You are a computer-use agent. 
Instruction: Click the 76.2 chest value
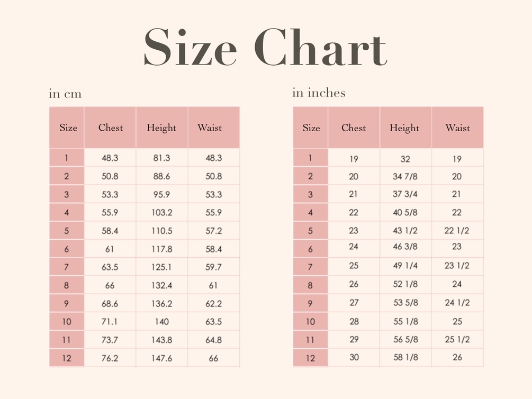110,358
